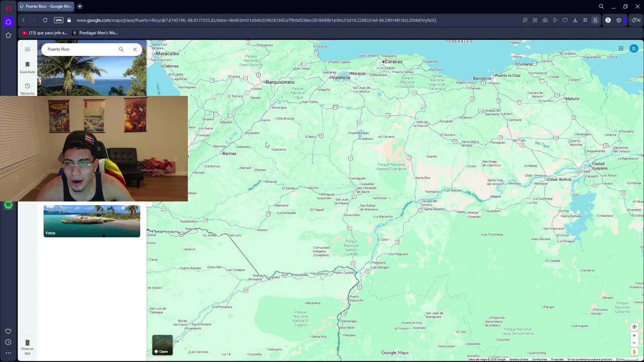Search tabs with top-right magnifier
This screenshot has height=362, width=644.
click(601, 7)
